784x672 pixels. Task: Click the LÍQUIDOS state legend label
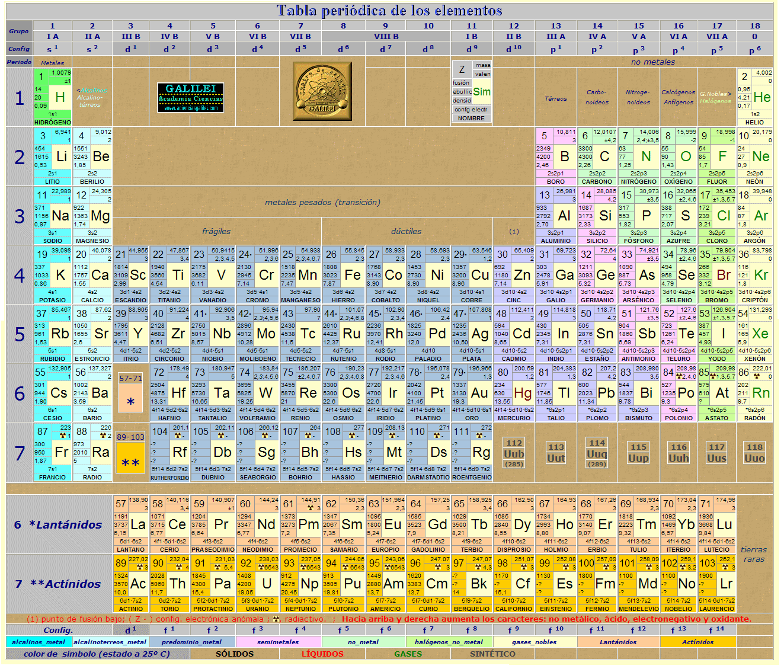(322, 654)
